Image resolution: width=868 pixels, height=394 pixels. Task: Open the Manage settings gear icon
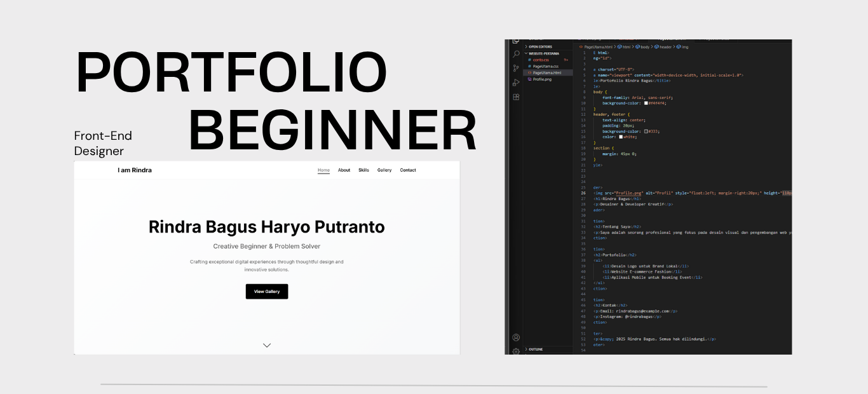516,351
